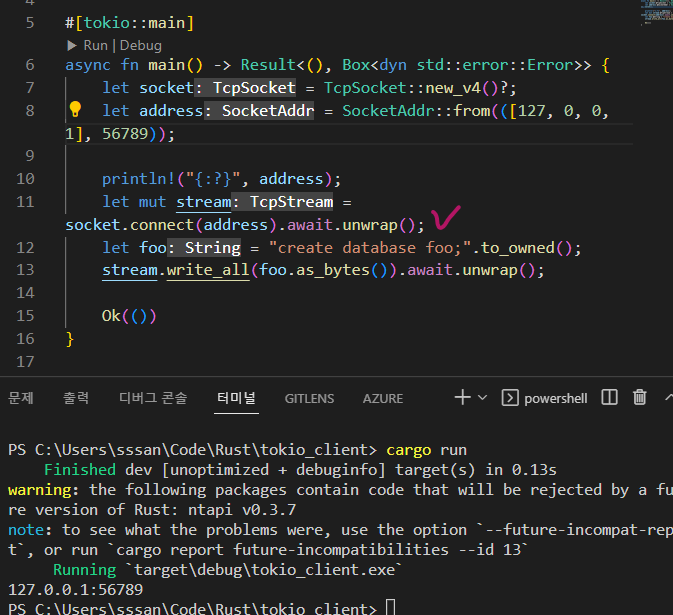This screenshot has width=673, height=615.
Task: Open the AZURE panel tab
Action: point(383,397)
